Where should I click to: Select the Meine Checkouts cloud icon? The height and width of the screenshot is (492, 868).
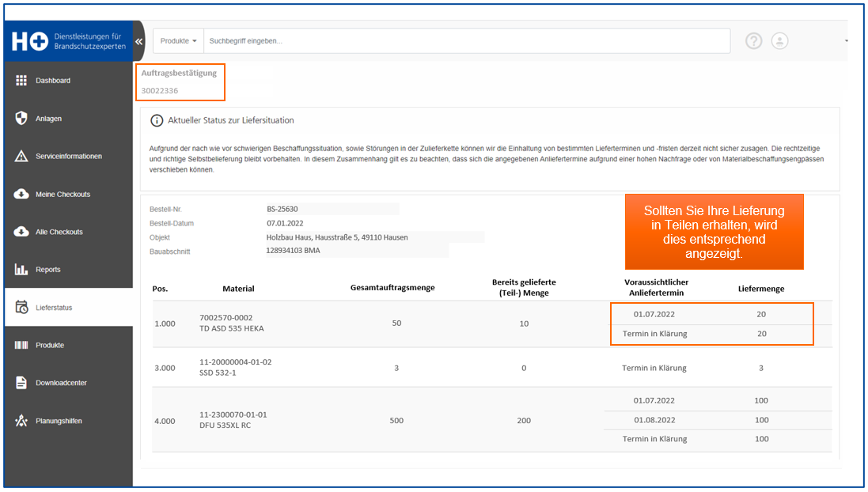click(21, 194)
